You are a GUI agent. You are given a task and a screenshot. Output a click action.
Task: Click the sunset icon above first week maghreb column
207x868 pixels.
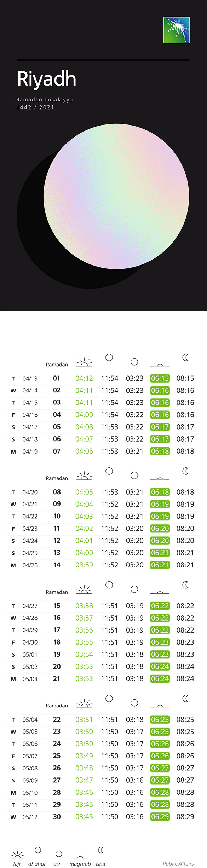coord(160,365)
